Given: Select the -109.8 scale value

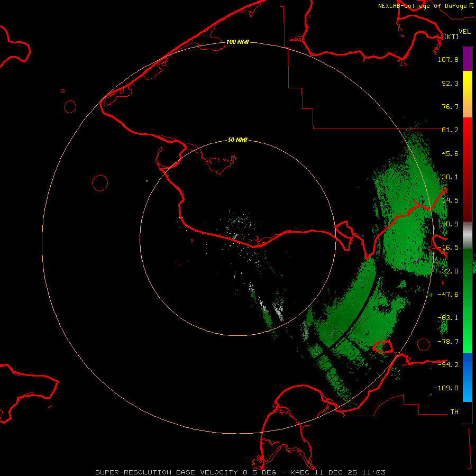Looking at the screenshot, I should point(446,388).
